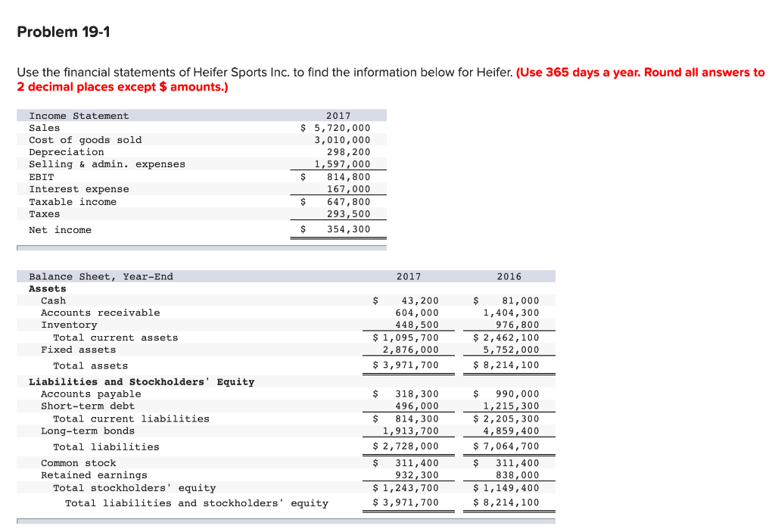Viewport: 775px width, 532px height.
Task: Select the Depreciation amount 298,200
Action: coord(347,151)
